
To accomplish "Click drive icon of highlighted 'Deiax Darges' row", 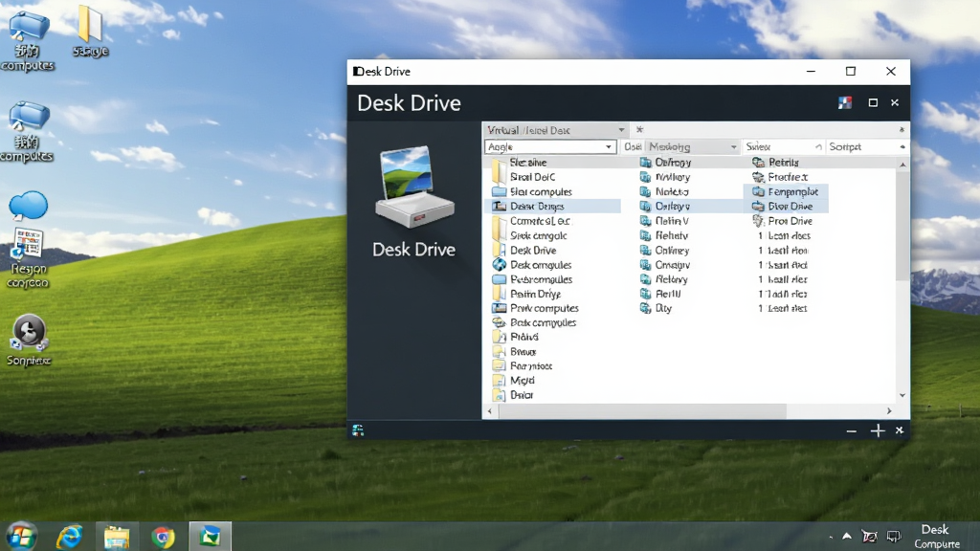I will click(499, 207).
